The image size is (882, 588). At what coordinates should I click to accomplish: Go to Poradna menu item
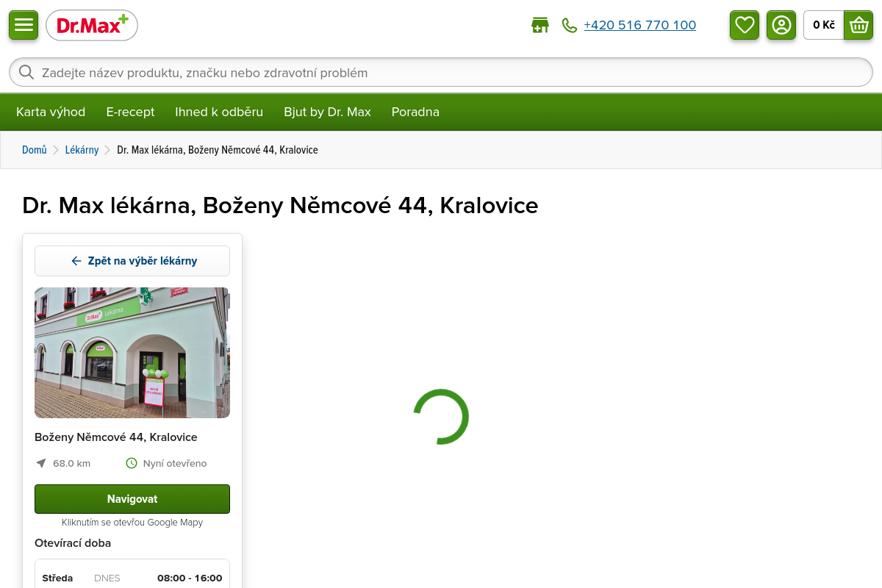click(x=415, y=112)
